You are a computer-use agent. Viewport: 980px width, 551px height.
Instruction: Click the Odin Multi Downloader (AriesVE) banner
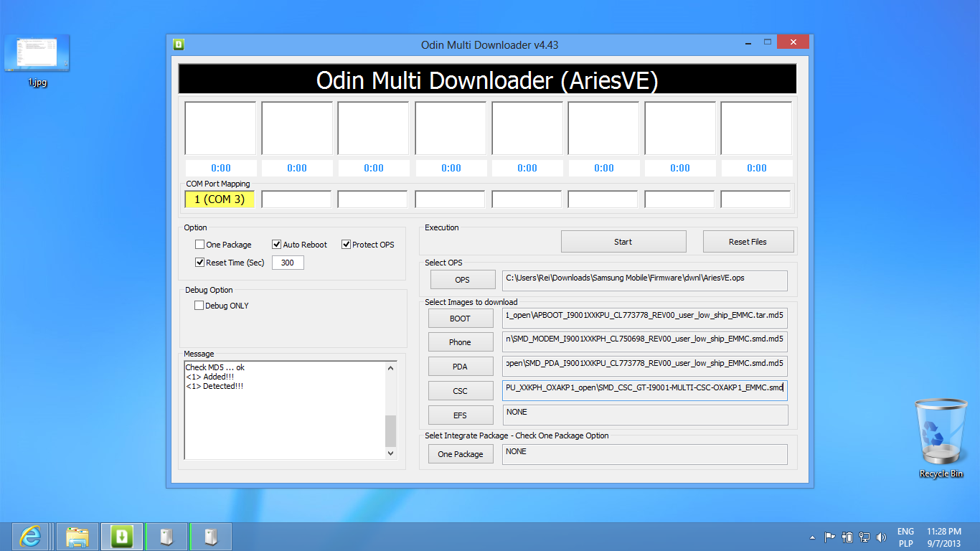487,80
